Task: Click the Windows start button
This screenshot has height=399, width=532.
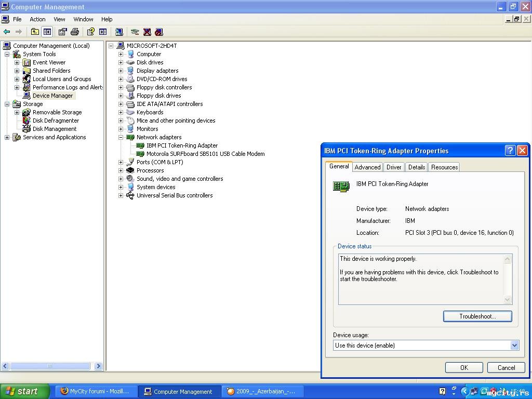Action: pos(24,392)
